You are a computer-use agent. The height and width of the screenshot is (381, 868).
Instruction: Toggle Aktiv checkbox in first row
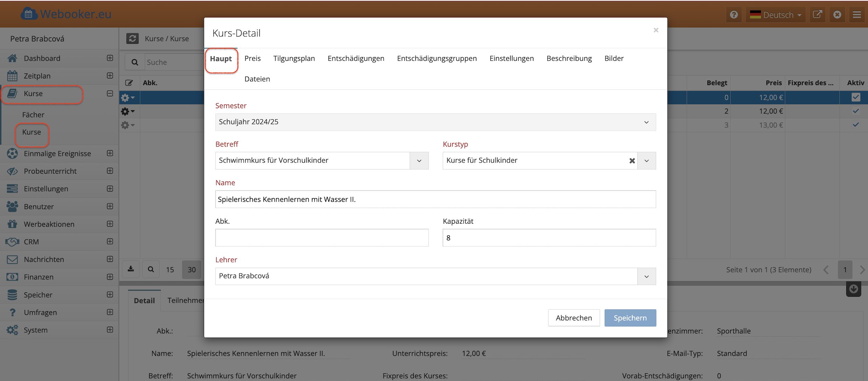pyautogui.click(x=855, y=97)
